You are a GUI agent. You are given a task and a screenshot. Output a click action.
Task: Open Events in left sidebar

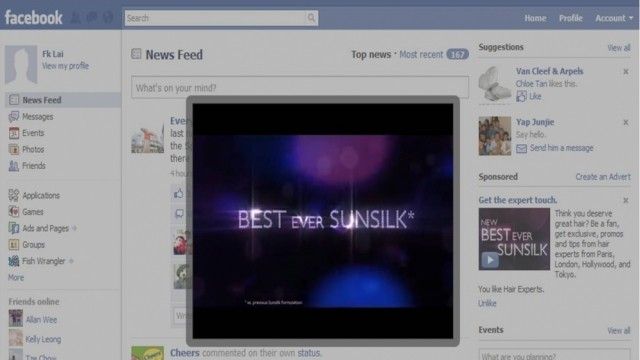(33, 133)
